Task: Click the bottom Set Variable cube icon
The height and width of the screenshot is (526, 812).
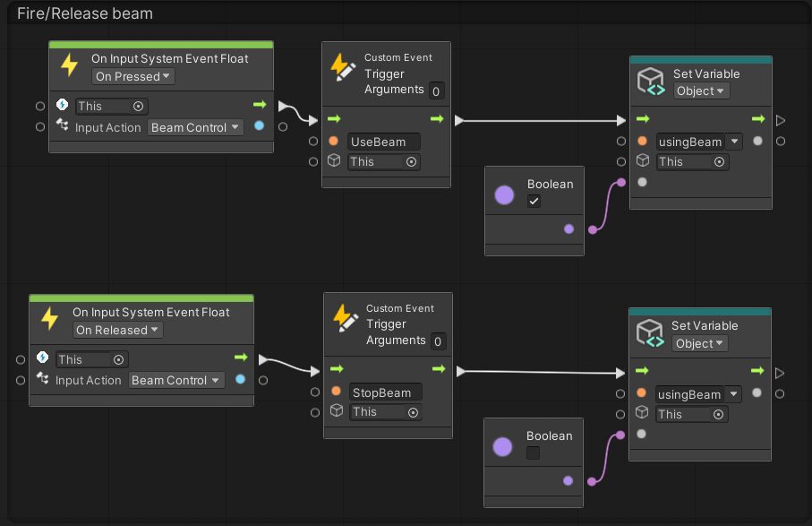Action: click(x=650, y=334)
